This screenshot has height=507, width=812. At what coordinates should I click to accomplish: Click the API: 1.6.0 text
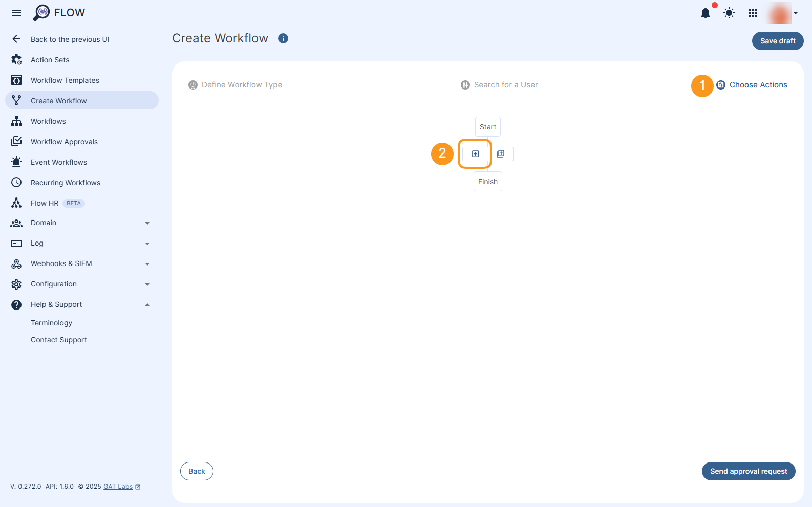(59, 487)
